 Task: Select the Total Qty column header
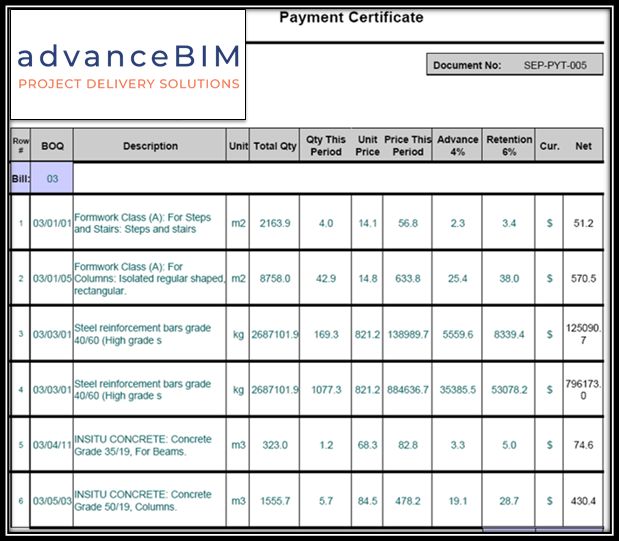tap(275, 146)
